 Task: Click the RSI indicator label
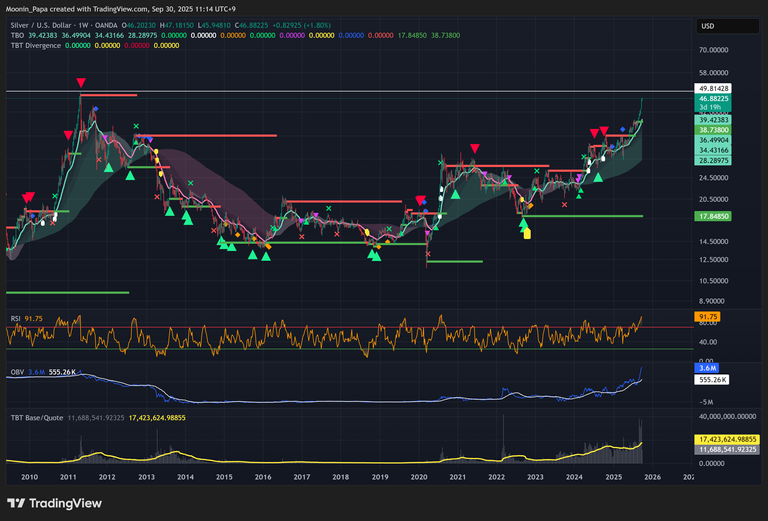click(x=15, y=317)
